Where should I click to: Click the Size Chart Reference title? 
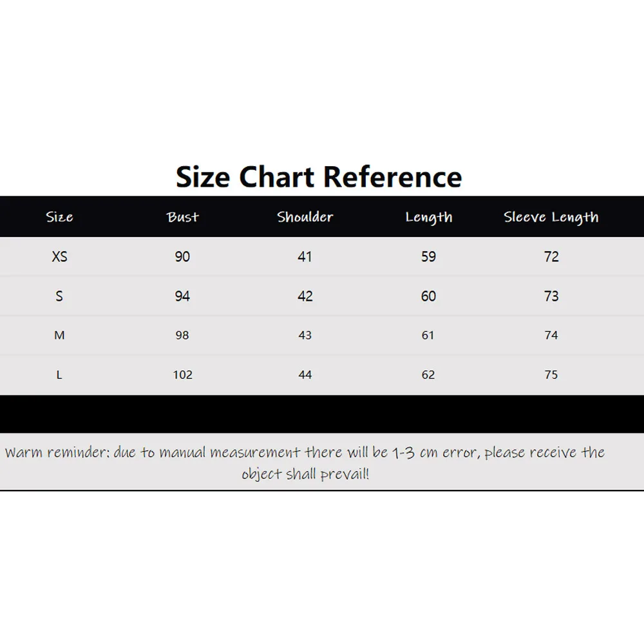click(319, 177)
